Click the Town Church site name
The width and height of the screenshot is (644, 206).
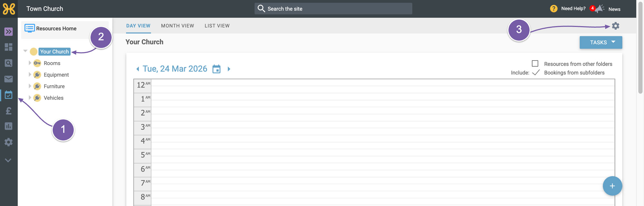pos(45,9)
